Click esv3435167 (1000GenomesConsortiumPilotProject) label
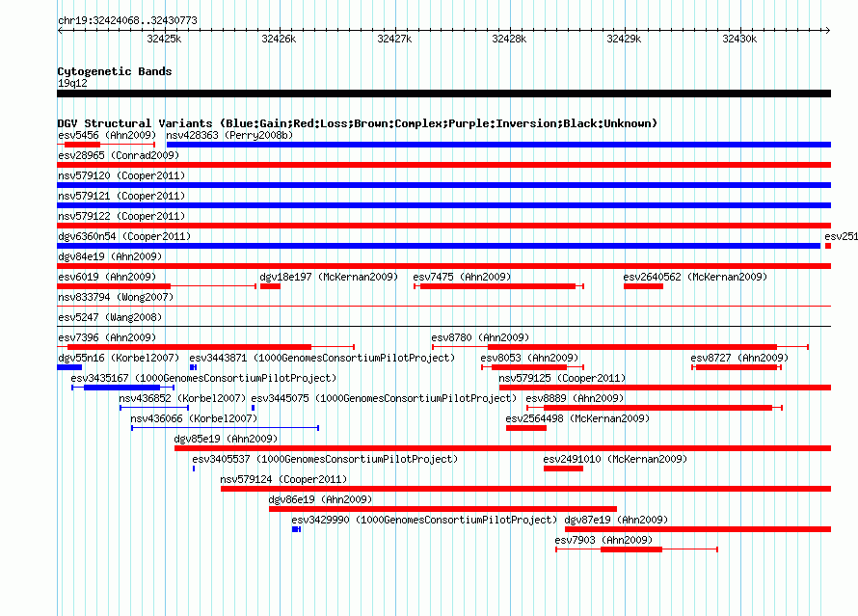858x616 pixels. pyautogui.click(x=203, y=378)
